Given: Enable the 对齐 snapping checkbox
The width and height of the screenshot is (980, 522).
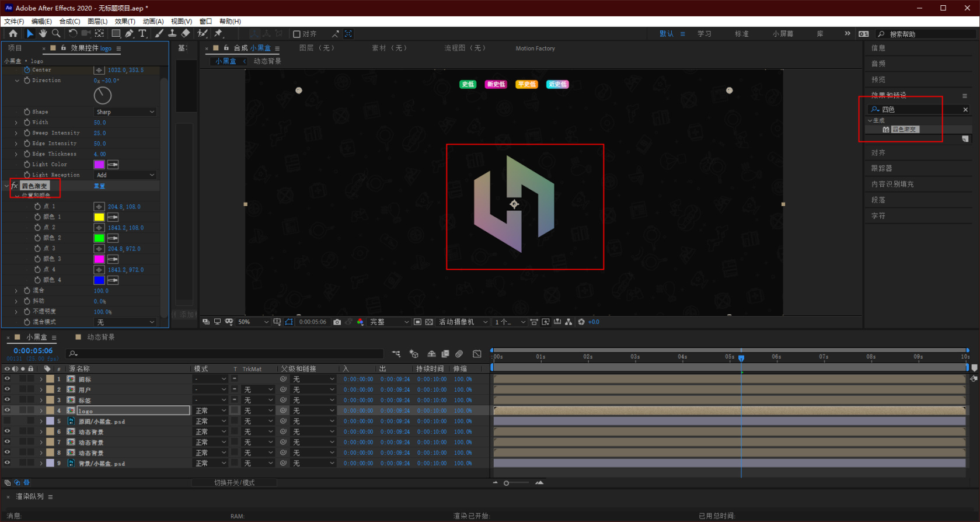Looking at the screenshot, I should pos(297,34).
